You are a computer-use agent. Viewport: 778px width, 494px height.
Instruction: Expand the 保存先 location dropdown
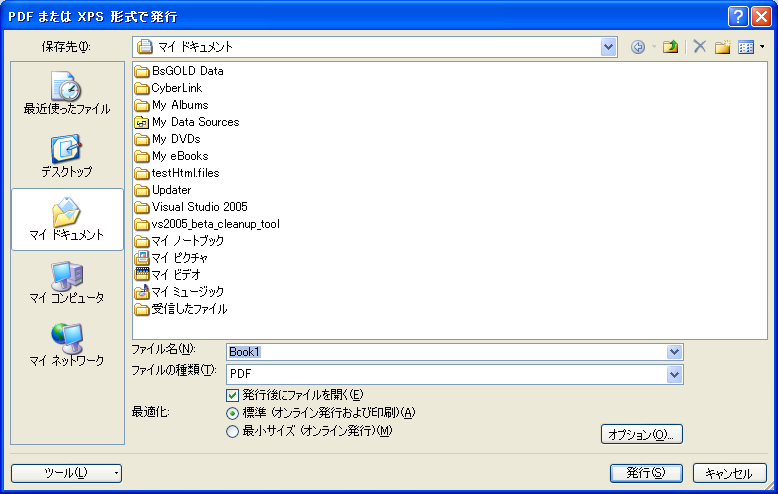tap(608, 47)
